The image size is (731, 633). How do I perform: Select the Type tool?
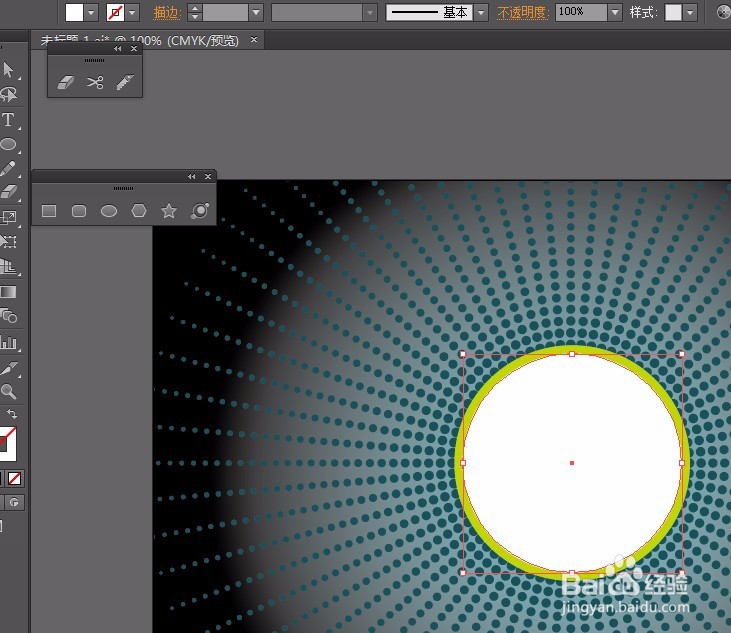[8, 120]
